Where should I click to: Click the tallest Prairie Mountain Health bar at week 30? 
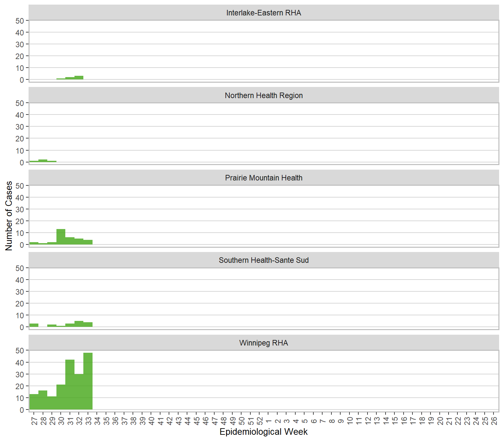click(61, 237)
